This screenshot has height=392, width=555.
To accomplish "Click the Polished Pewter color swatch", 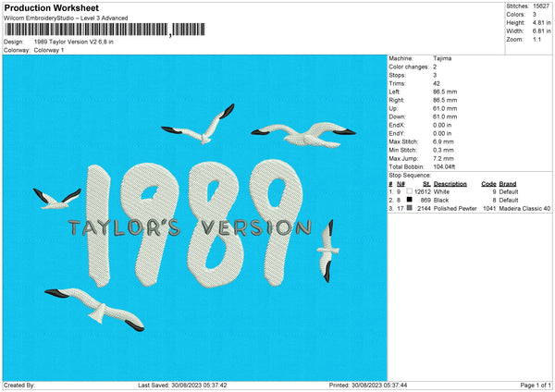I will click(x=409, y=208).
